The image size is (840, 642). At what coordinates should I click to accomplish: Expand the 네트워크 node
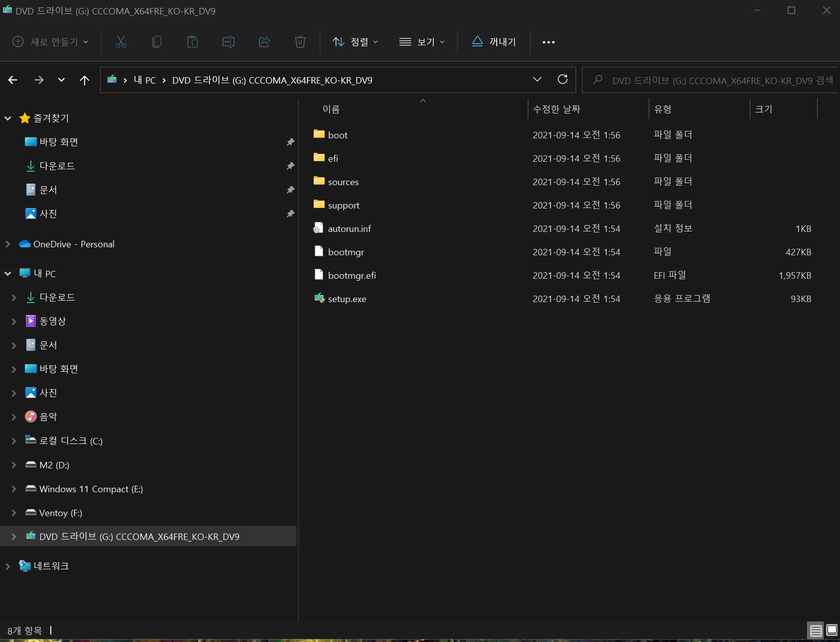click(7, 566)
